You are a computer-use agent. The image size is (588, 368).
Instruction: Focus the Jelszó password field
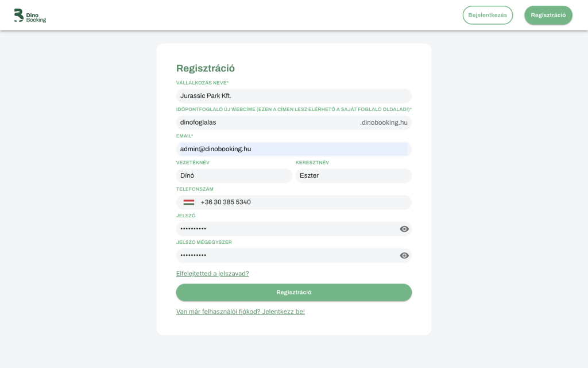pos(284,229)
